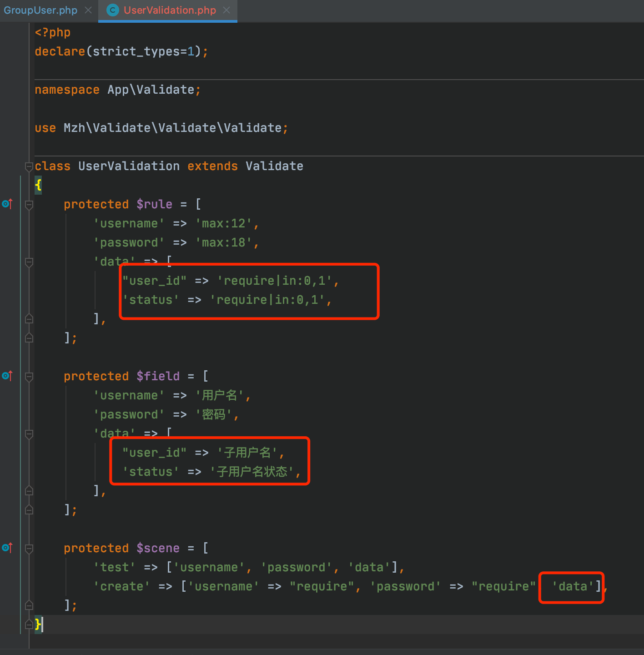Collapse the UserValidation class block

[x=29, y=166]
